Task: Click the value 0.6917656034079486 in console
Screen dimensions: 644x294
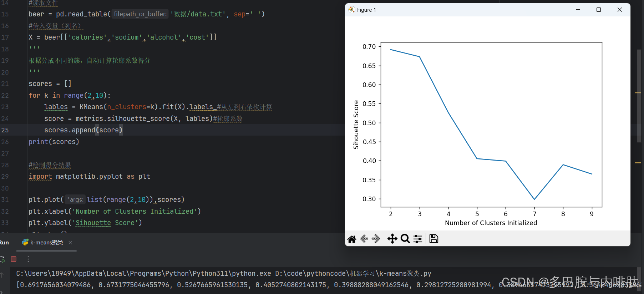Action: pos(55,285)
